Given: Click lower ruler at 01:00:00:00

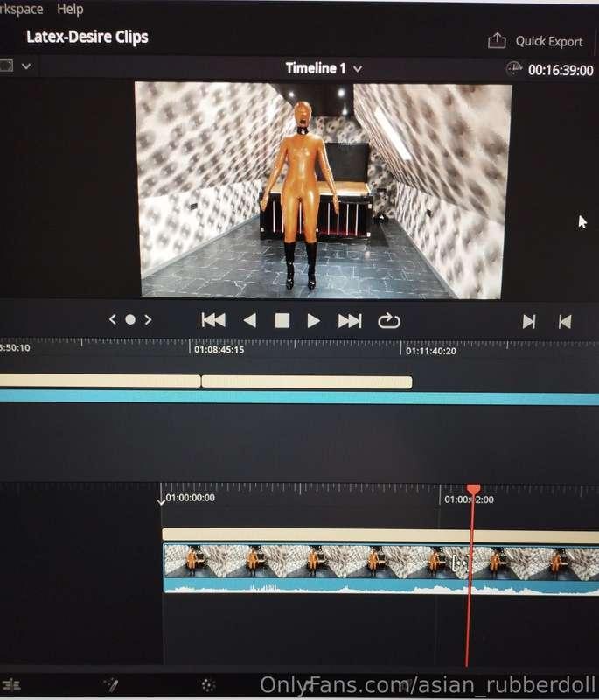Looking at the screenshot, I should pos(190,497).
